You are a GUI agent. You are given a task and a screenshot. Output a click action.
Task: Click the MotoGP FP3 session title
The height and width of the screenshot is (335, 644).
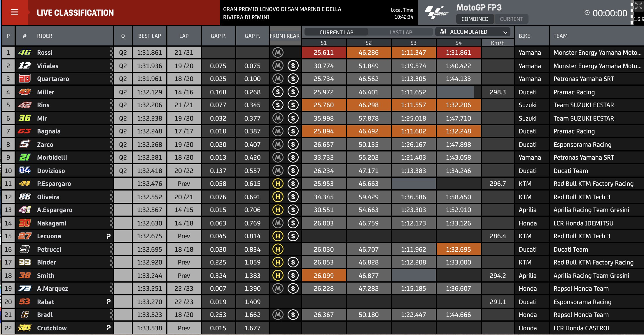[479, 7]
